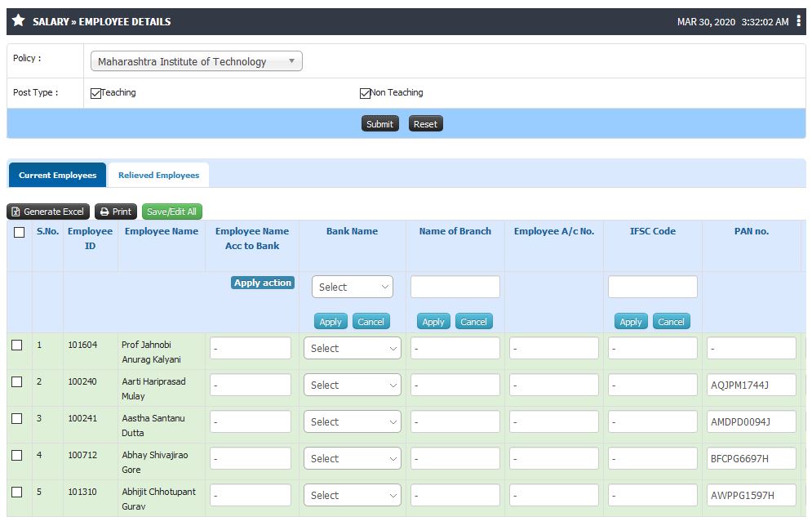Select checkbox for Aarti Hariprasad Mulay
This screenshot has width=812, height=517.
point(17,381)
